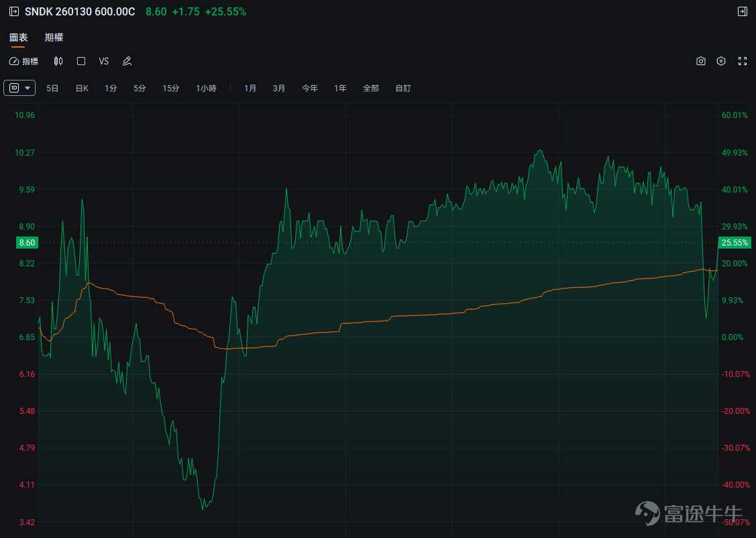Open VS comparison tool

click(104, 61)
